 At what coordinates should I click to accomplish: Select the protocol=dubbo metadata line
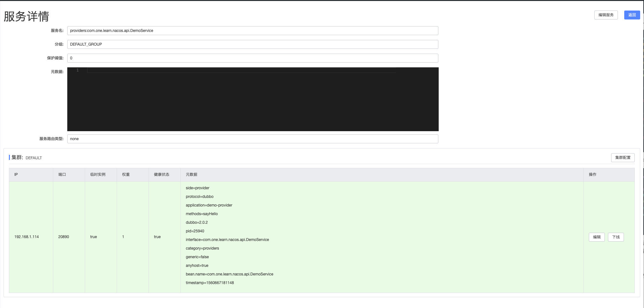[x=200, y=197]
